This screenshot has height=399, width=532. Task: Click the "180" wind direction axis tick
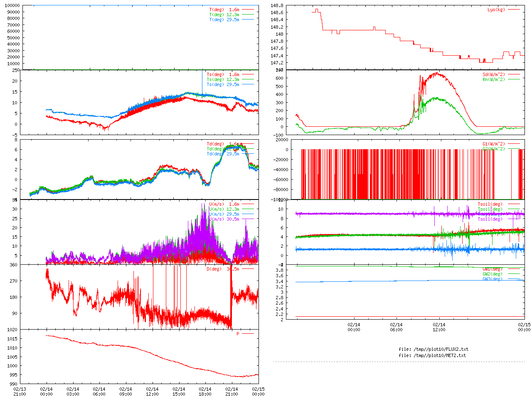[14, 297]
